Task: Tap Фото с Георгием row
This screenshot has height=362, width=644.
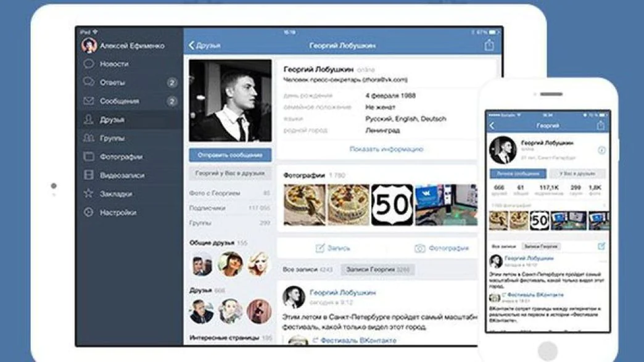Action: click(x=230, y=193)
